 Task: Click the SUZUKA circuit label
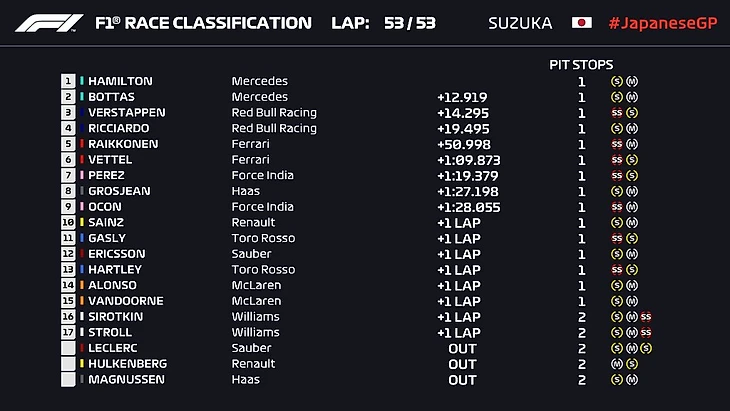(519, 23)
